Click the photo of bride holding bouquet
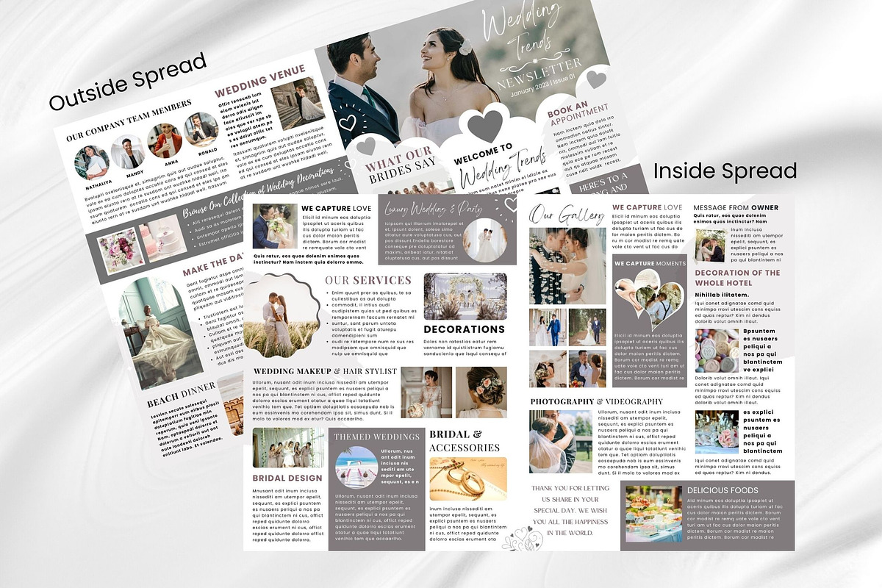 (426, 392)
